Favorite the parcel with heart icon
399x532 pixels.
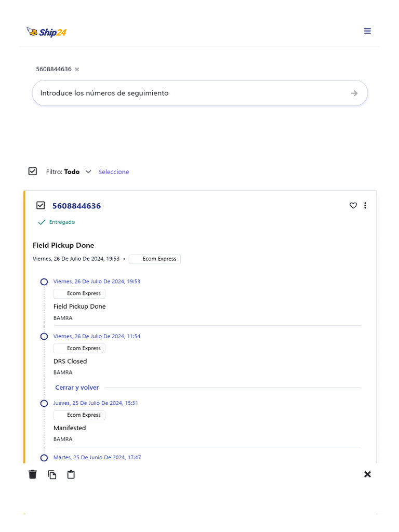[x=353, y=206]
